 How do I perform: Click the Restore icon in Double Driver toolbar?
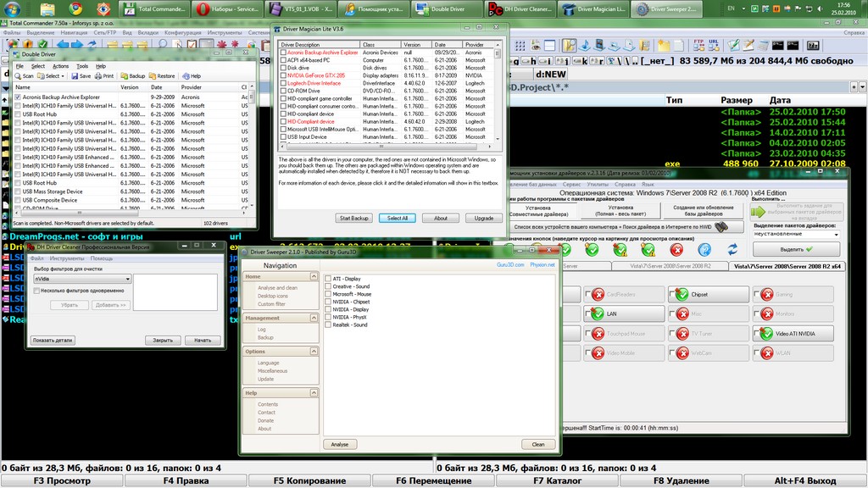point(153,76)
